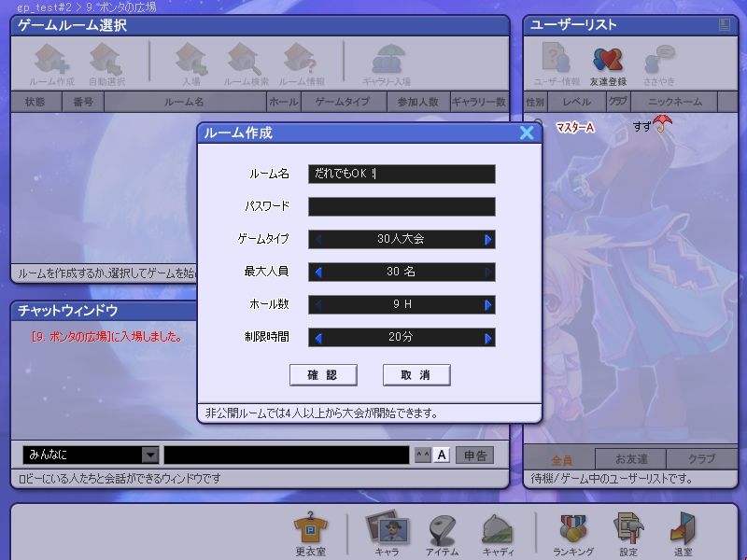Click right arrow of ゲームタイプ selector
This screenshot has width=747, height=560.
487,240
